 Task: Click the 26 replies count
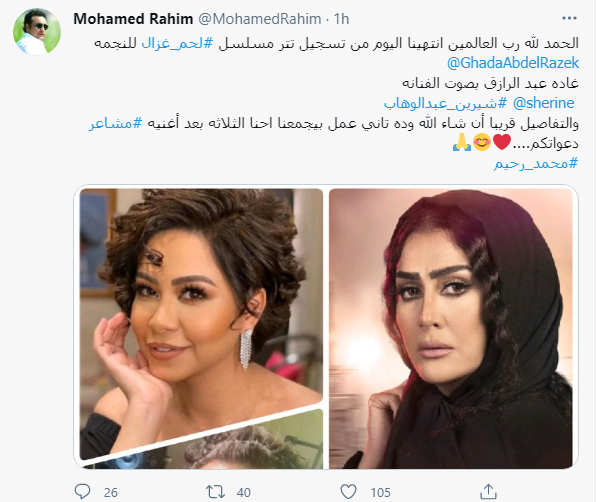(x=110, y=492)
